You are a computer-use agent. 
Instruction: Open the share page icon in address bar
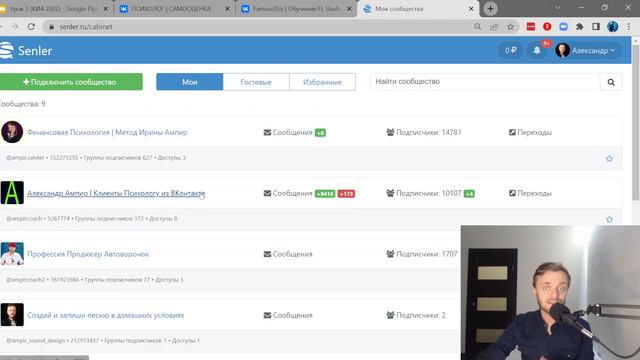click(494, 27)
